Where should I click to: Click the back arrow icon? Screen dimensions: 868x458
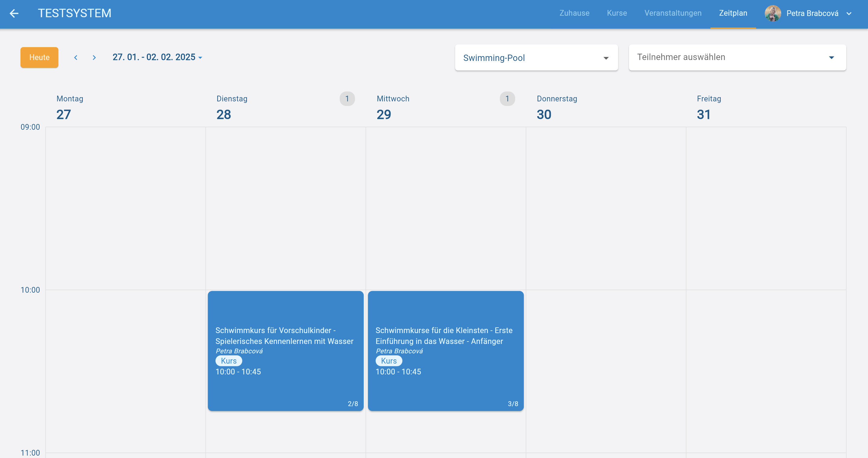tap(14, 14)
